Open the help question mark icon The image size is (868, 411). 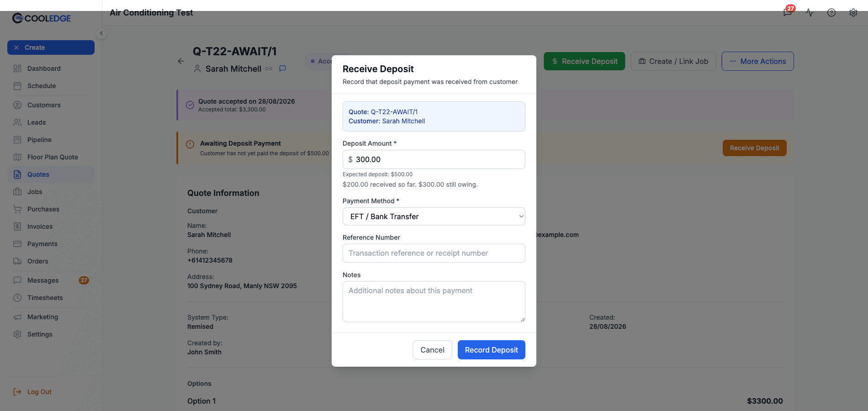831,13
